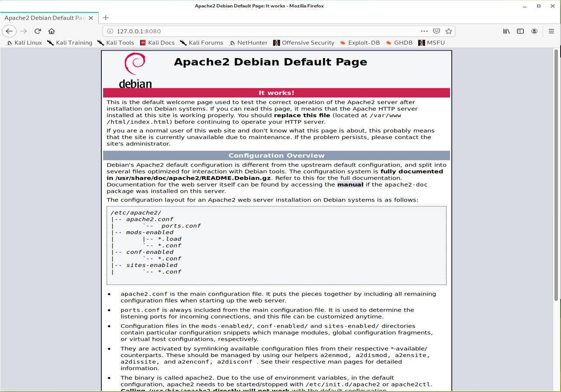
Task: Click '*.load' entry in the config tree
Action: tap(170, 239)
